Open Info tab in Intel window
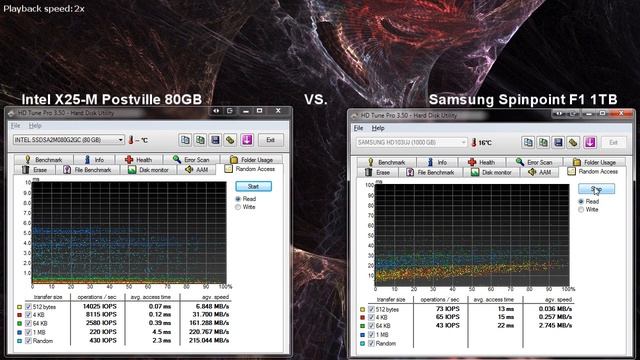Image resolution: width=640 pixels, height=360 pixels. [94, 160]
